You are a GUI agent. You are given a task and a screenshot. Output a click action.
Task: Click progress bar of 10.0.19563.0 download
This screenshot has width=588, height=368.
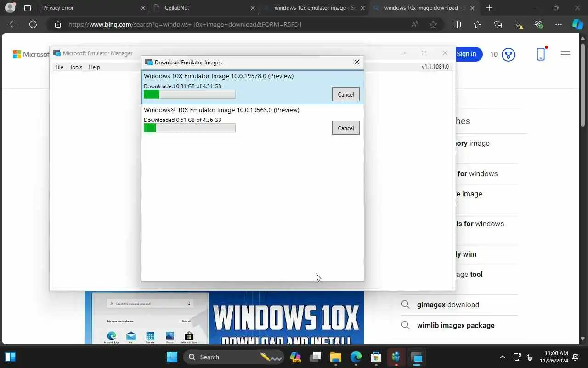click(189, 128)
